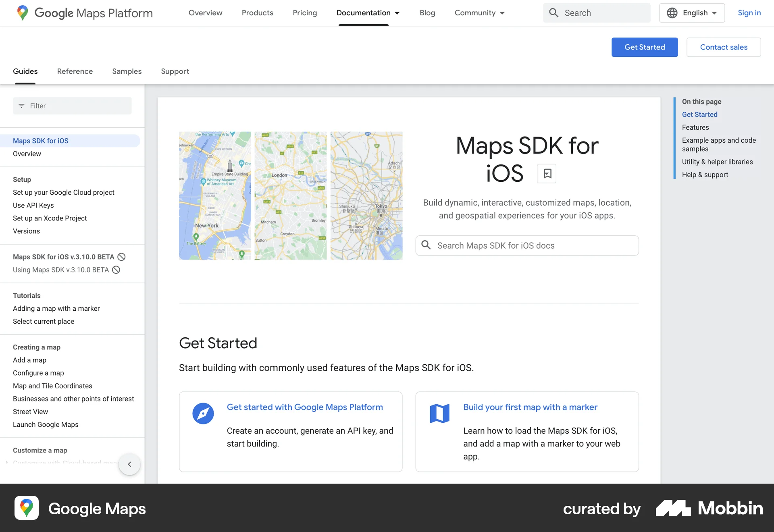The height and width of the screenshot is (532, 774).
Task: Click the Google Maps Platform pin logo
Action: coord(23,12)
